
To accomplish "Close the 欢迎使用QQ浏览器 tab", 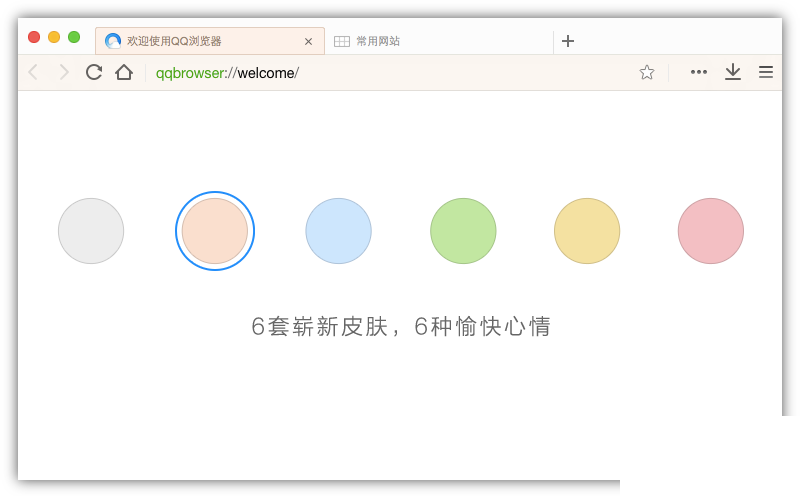I will pyautogui.click(x=308, y=41).
